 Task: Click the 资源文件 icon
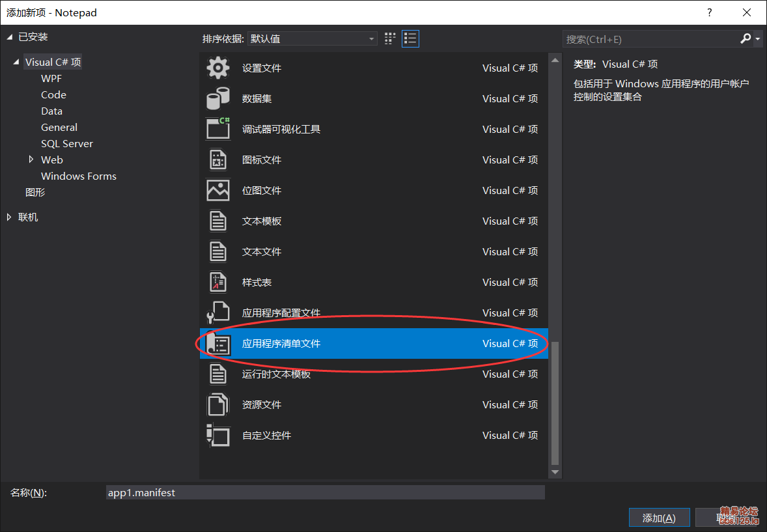point(217,404)
